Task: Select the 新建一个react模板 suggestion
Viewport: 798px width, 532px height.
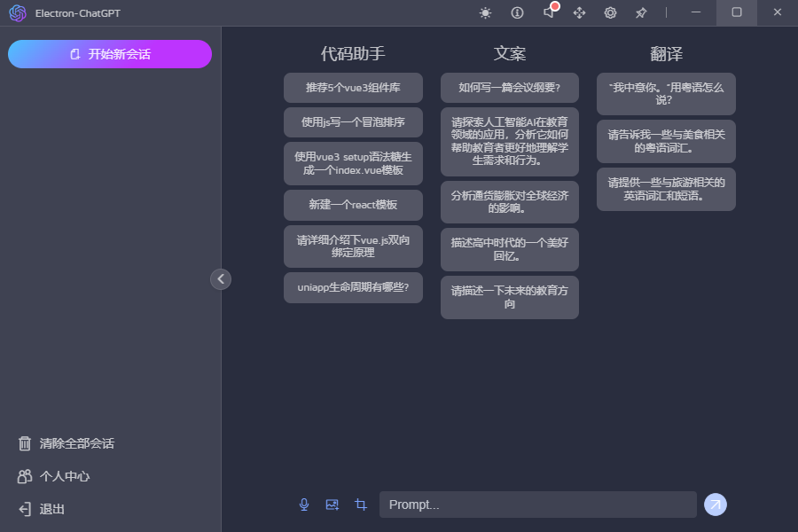Action: 353,205
